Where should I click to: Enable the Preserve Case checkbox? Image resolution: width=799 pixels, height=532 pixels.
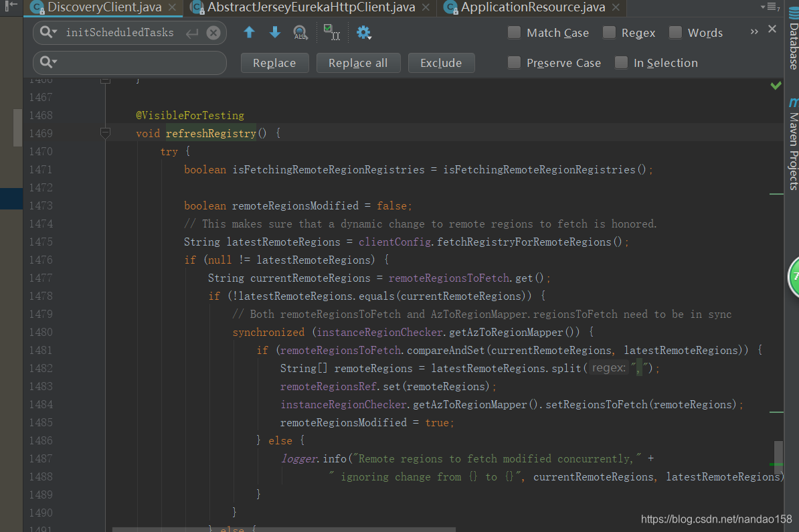514,63
